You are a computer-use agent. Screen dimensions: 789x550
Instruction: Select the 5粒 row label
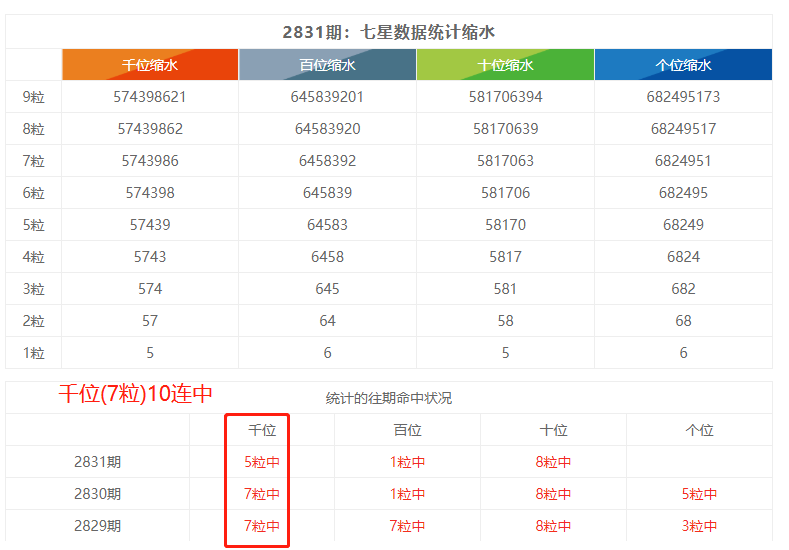(x=33, y=225)
